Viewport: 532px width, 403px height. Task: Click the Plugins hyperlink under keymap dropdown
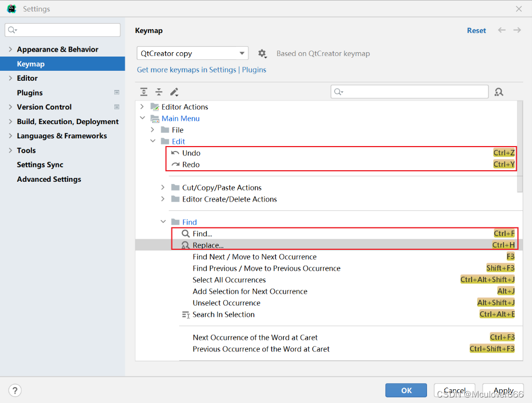(254, 70)
